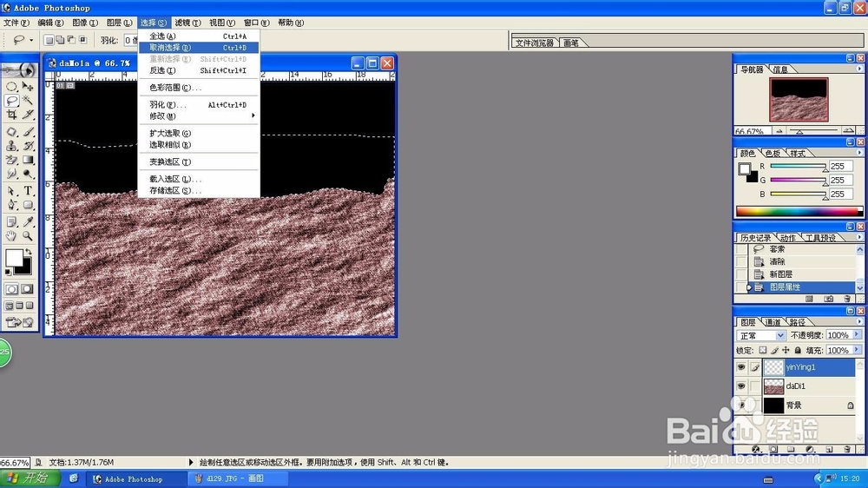This screenshot has height=488, width=868.
Task: Select the Healing/Patch tool
Action: [x=11, y=132]
